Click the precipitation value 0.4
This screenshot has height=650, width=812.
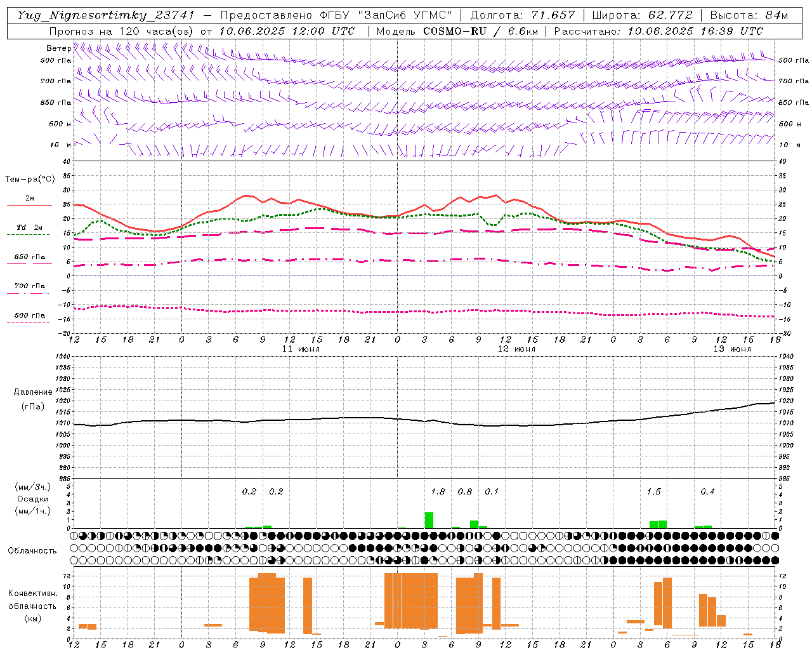[707, 491]
